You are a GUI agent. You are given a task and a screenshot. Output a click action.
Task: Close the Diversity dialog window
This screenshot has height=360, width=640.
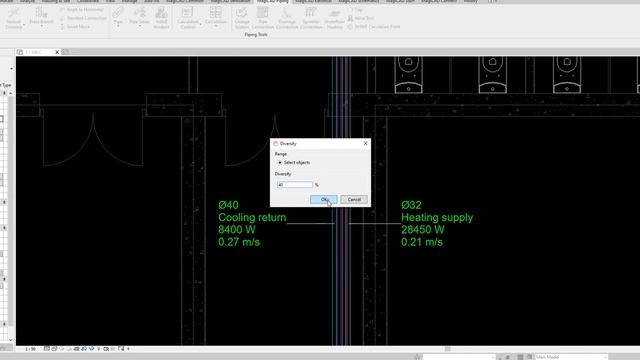(x=365, y=143)
